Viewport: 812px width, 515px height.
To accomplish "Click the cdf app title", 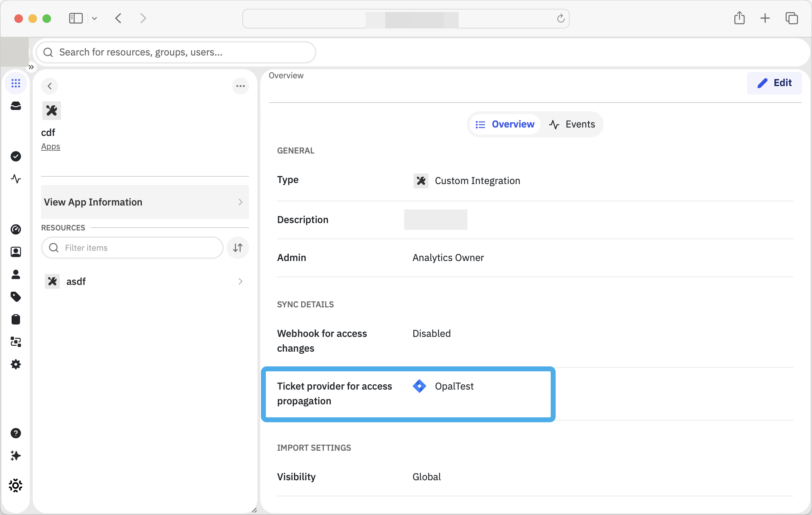I will coord(48,132).
